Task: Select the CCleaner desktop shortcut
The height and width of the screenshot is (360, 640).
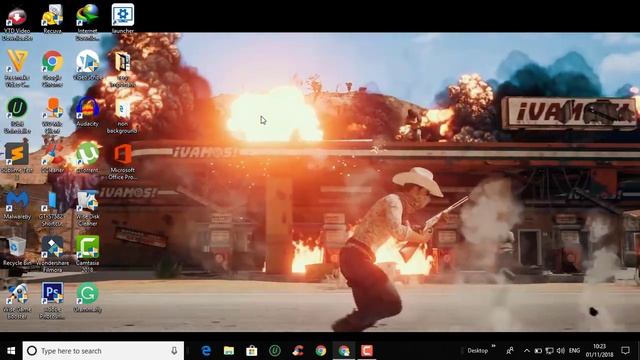Action: pos(52,158)
